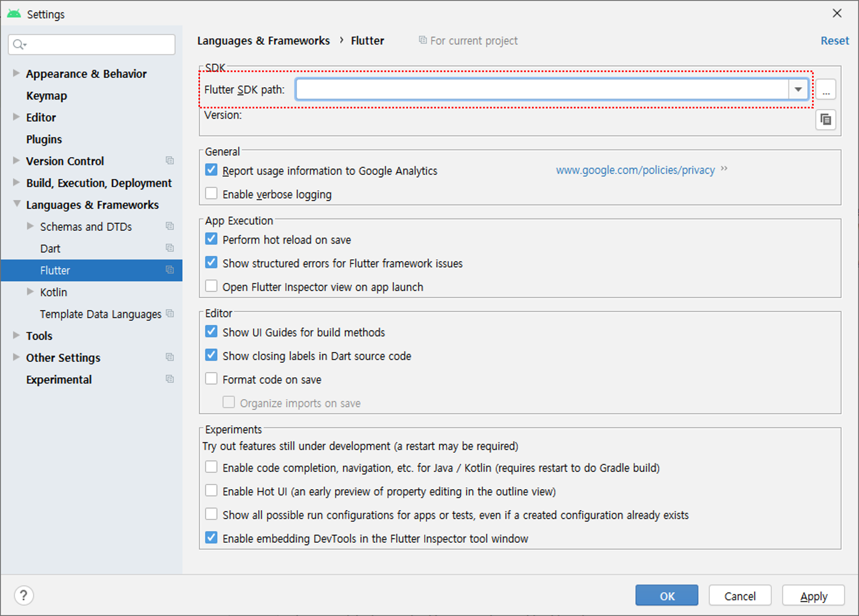Viewport: 859px width, 616px height.
Task: Click the Cancel button
Action: 740,596
